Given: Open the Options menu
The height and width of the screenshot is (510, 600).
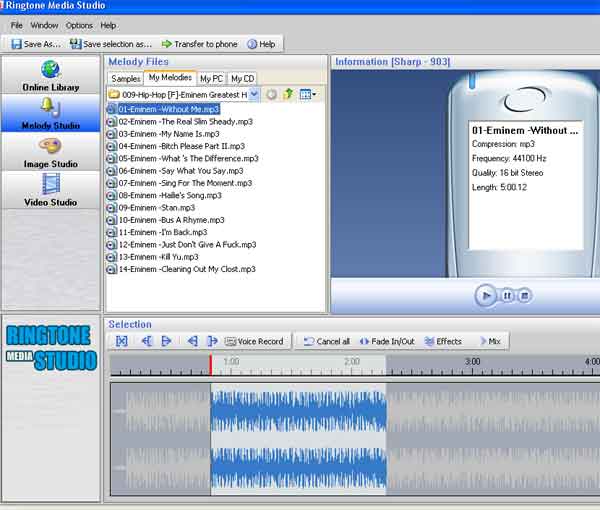Looking at the screenshot, I should (x=79, y=25).
